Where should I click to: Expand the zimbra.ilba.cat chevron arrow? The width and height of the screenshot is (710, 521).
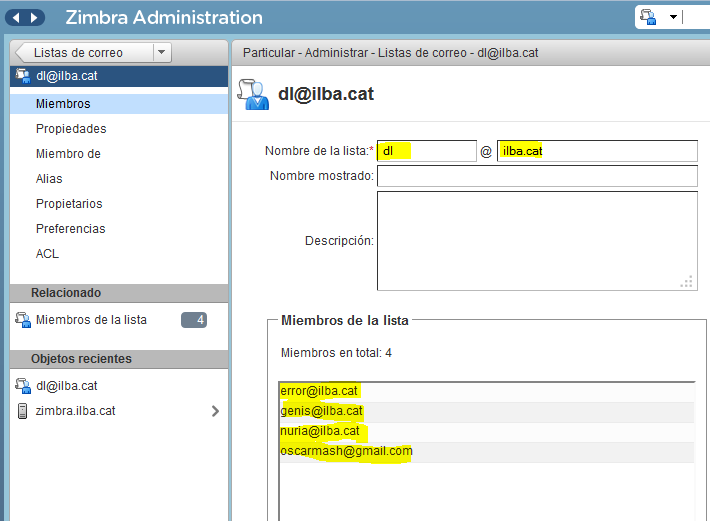[x=215, y=411]
